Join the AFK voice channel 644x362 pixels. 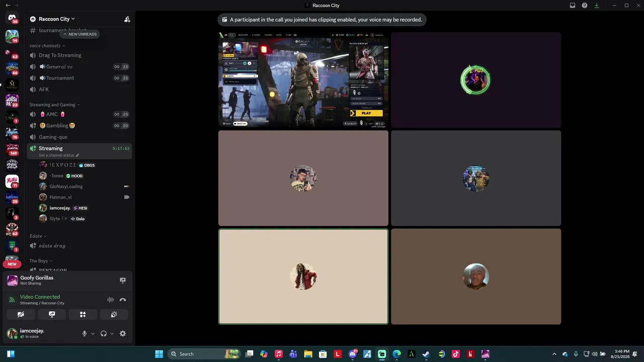(x=79, y=89)
